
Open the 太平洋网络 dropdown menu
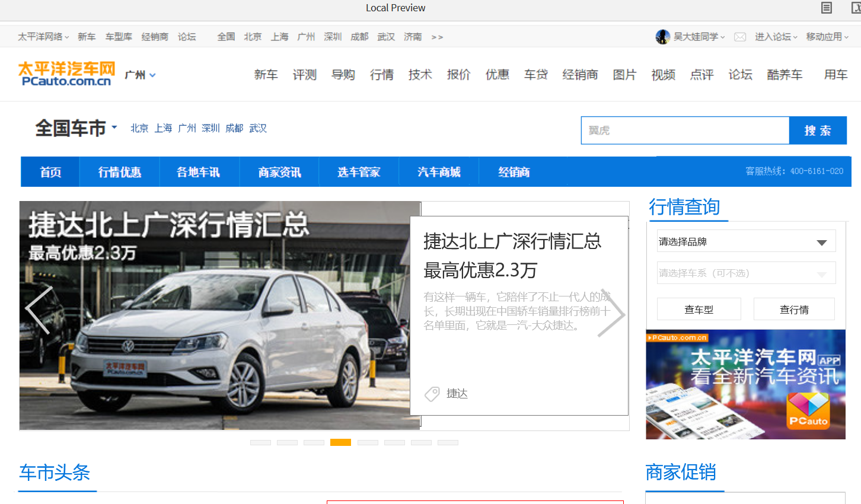43,37
